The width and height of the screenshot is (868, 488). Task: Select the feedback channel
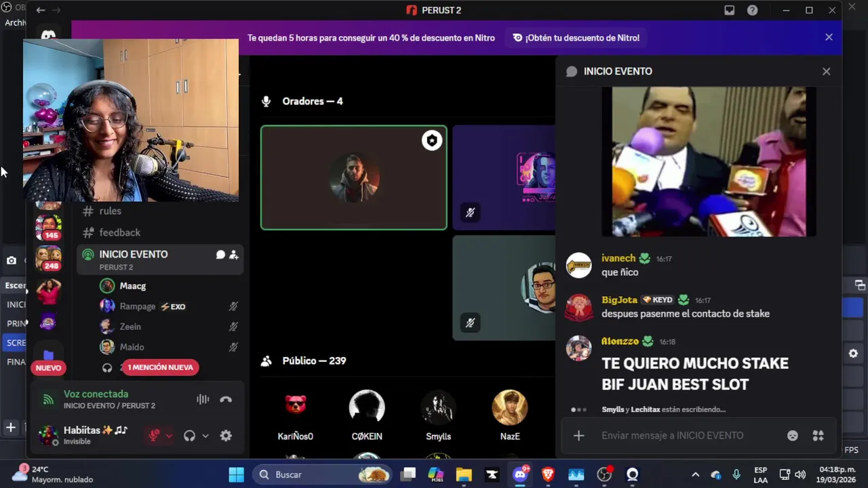[x=119, y=232]
